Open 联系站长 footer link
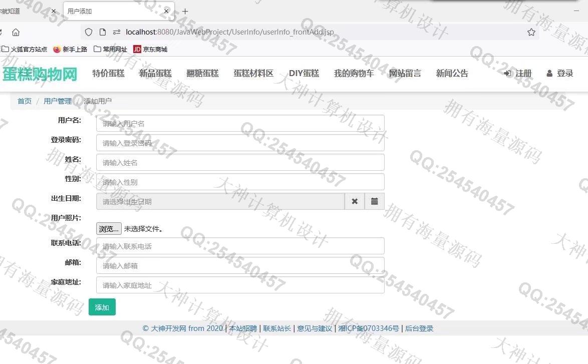 click(277, 328)
